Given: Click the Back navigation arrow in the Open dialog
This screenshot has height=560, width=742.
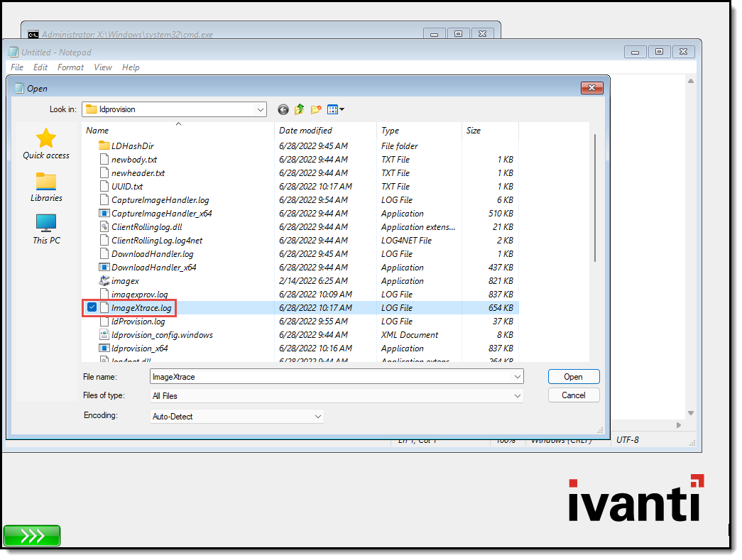Looking at the screenshot, I should click(283, 109).
